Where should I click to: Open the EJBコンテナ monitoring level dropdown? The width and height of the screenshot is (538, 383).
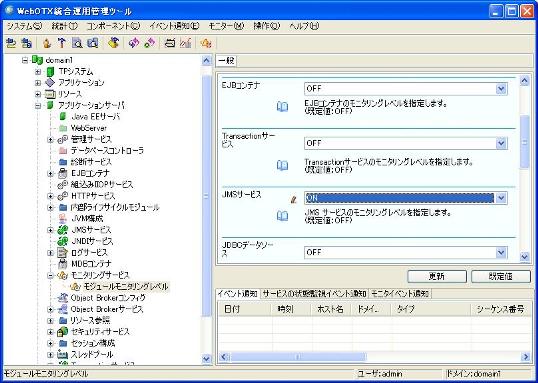coord(501,89)
